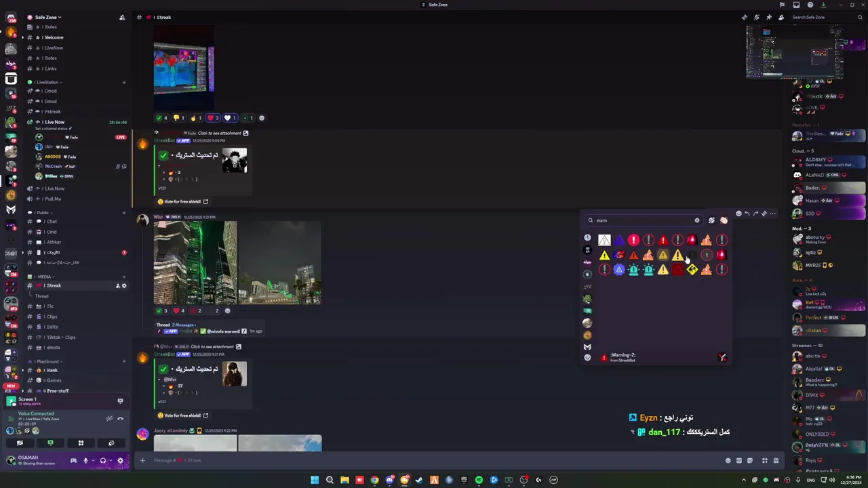Viewport: 868px width, 488px height.
Task: Click the message reply arrow
Action: 747,213
